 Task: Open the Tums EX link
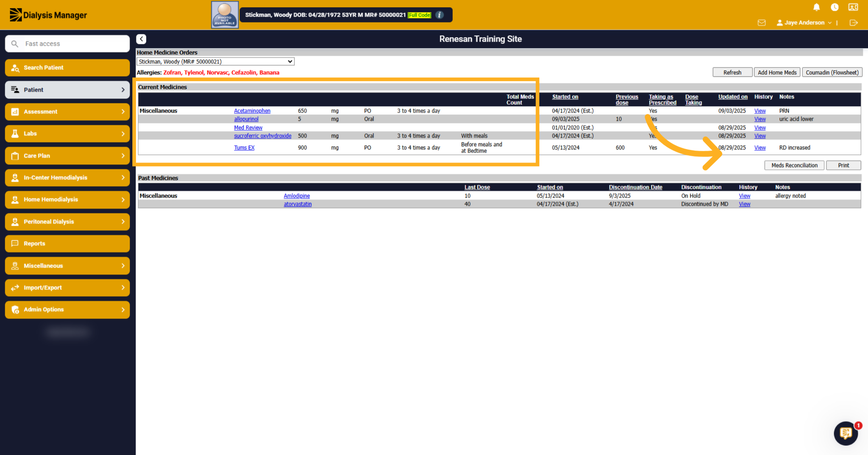pos(244,148)
